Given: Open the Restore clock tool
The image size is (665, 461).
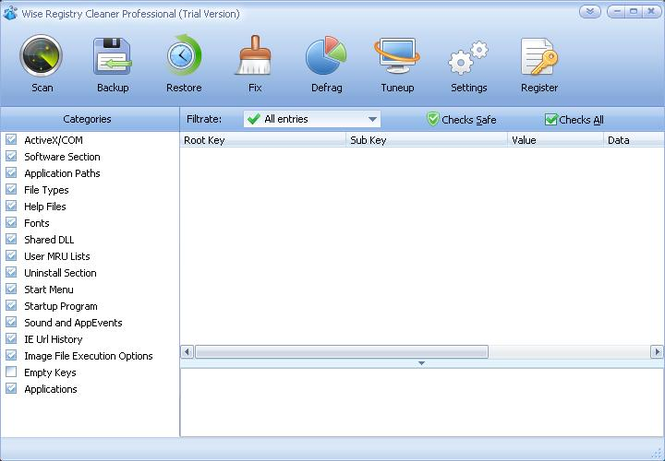Looking at the screenshot, I should 184,64.
